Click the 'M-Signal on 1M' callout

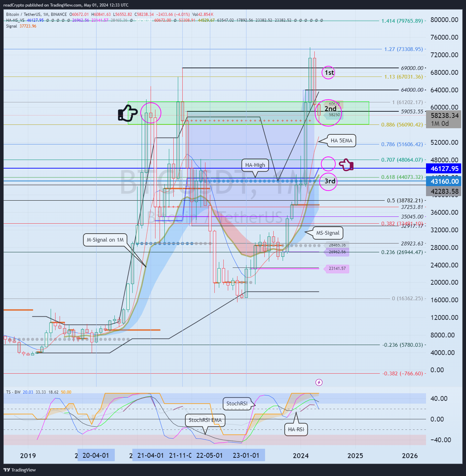coord(105,240)
